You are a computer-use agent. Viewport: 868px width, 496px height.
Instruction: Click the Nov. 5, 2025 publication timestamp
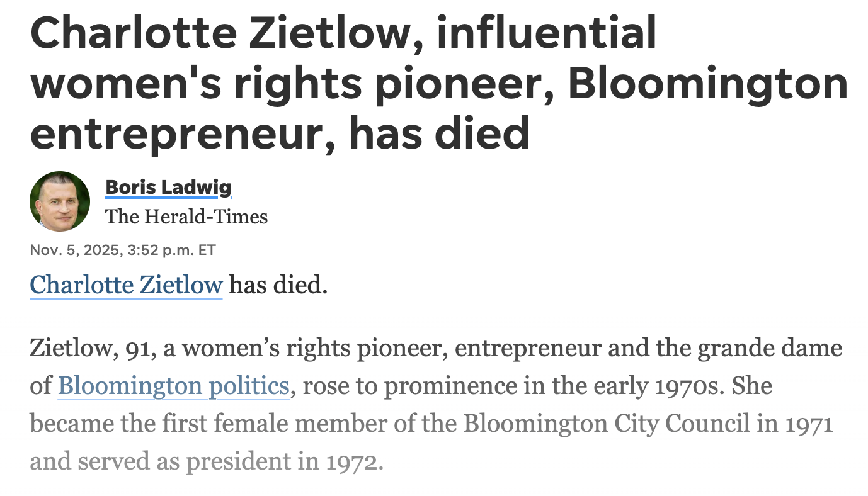tap(123, 251)
